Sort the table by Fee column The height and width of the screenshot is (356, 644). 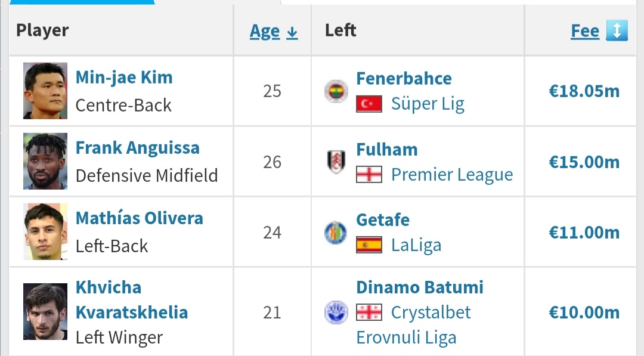coord(584,31)
